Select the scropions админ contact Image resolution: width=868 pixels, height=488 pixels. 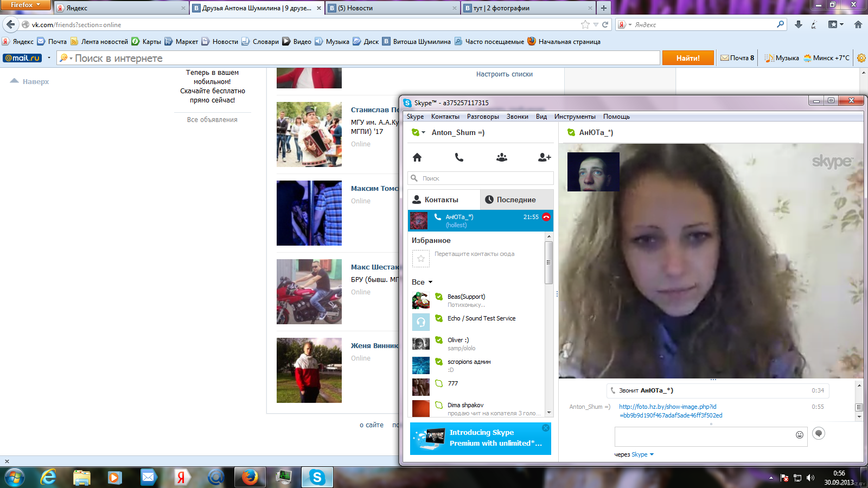click(477, 365)
